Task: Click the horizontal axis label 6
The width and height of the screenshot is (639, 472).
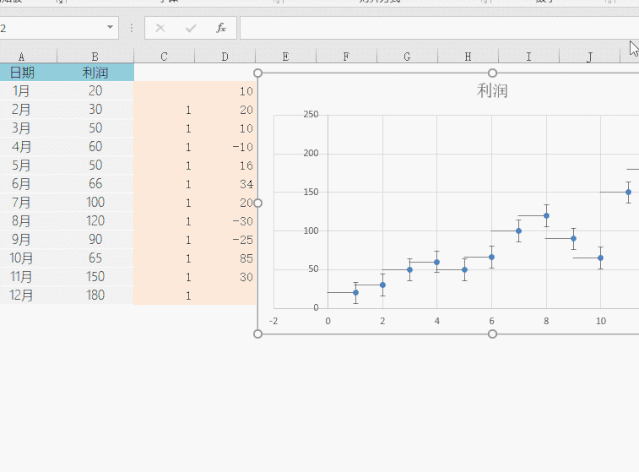Action: pyautogui.click(x=491, y=321)
